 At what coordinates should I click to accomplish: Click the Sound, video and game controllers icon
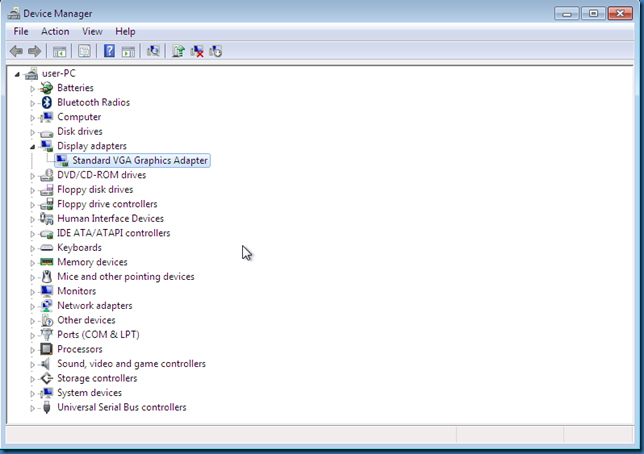(x=46, y=364)
